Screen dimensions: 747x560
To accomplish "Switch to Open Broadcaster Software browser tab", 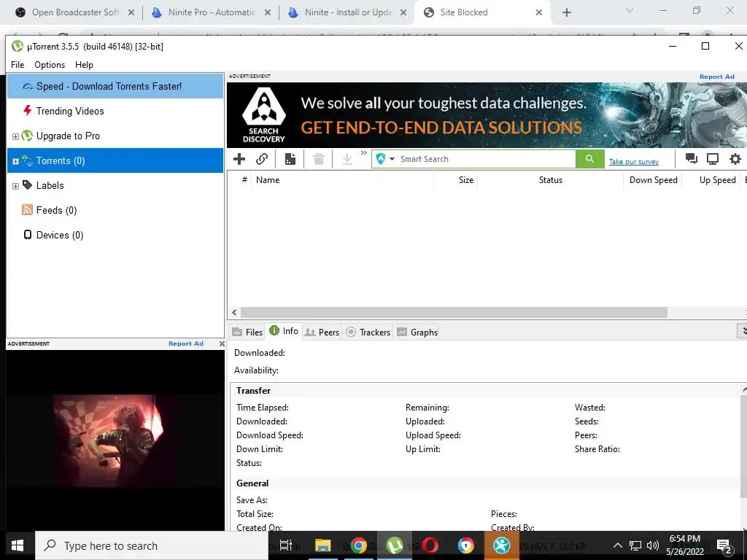I will (75, 12).
